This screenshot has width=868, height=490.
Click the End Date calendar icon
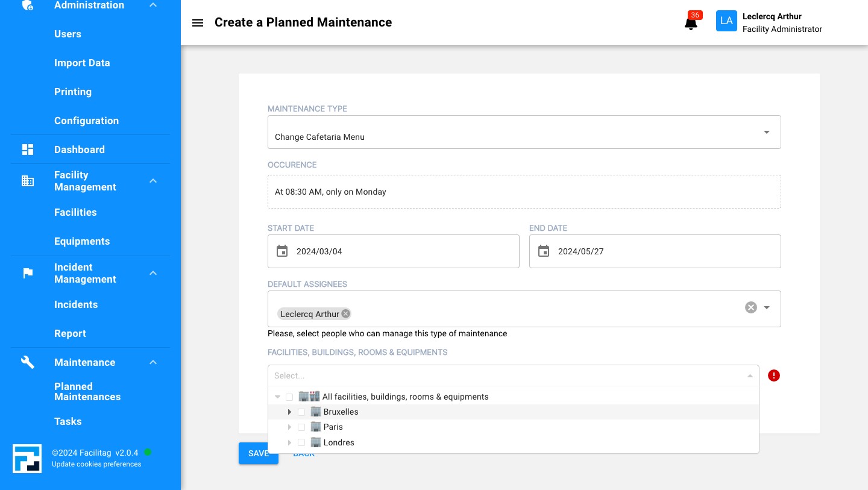click(544, 251)
